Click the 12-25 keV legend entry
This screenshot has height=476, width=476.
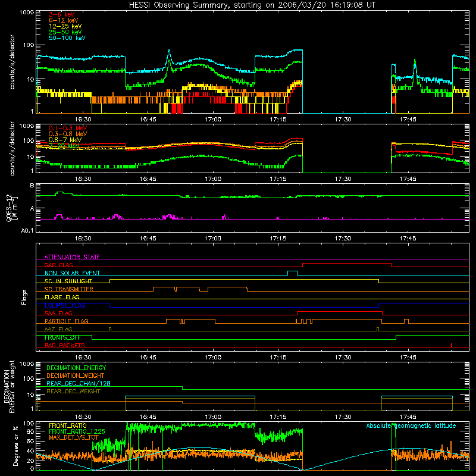coord(65,26)
